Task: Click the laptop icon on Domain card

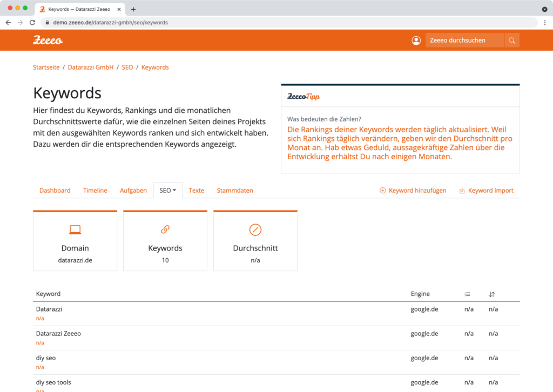Action: point(75,230)
